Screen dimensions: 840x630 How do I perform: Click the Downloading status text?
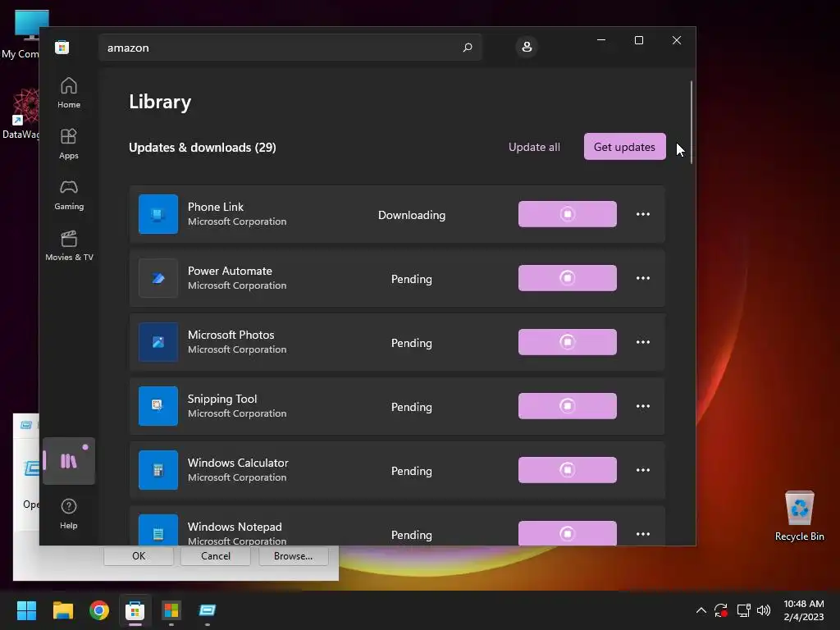[412, 215]
